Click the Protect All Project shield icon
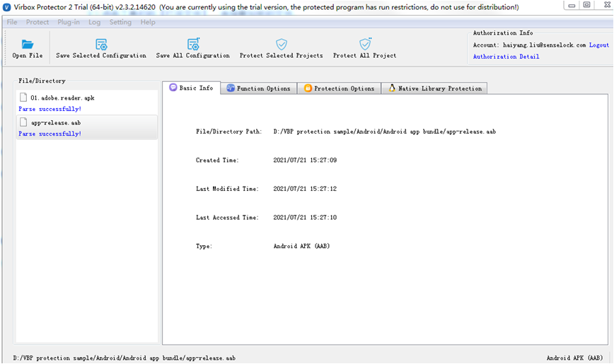614x364 pixels. tap(365, 44)
